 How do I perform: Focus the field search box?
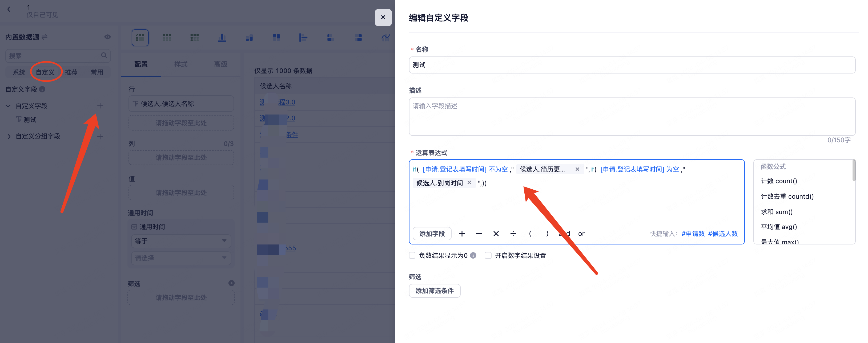pyautogui.click(x=58, y=56)
